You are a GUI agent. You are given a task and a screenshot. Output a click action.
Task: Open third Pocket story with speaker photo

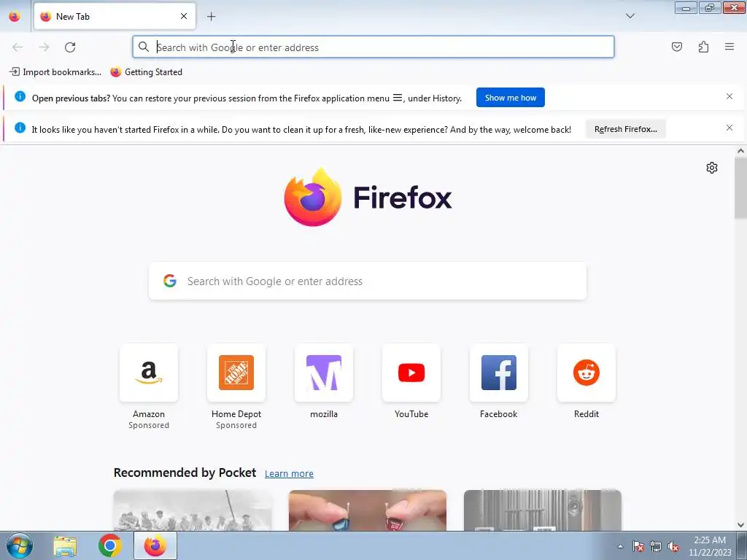pyautogui.click(x=543, y=510)
